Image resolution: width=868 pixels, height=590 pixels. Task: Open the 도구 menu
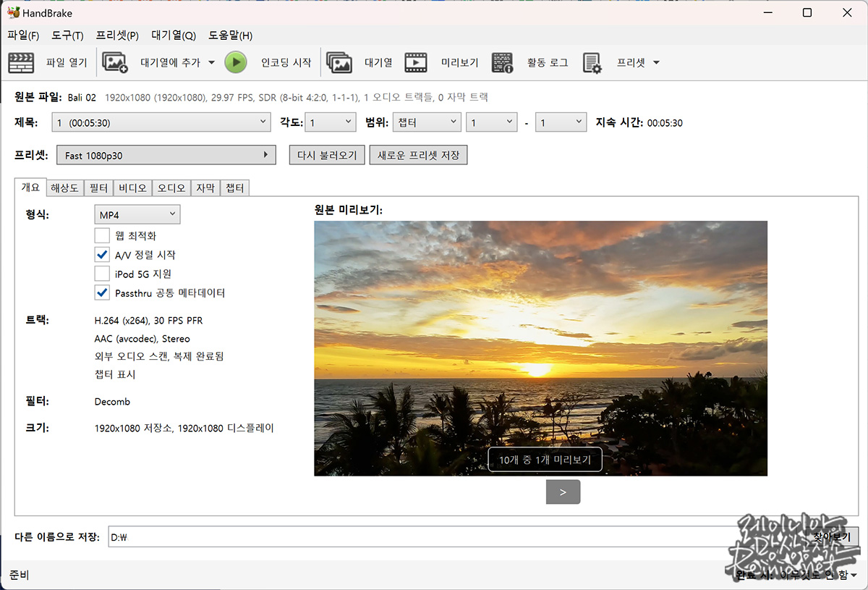[x=66, y=35]
